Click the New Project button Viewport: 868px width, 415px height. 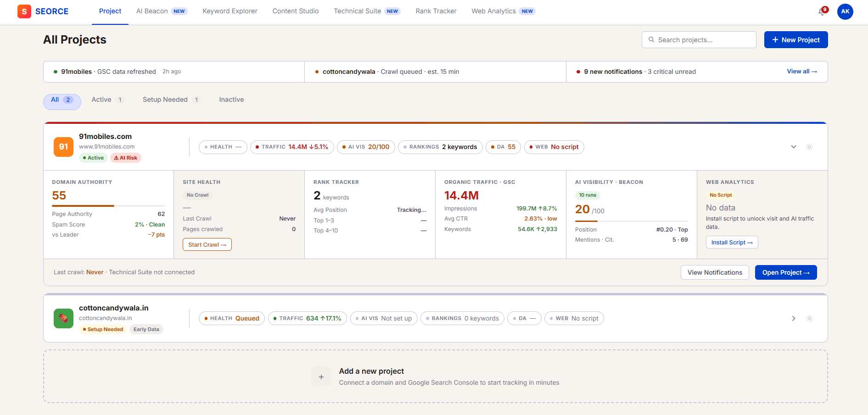[795, 39]
